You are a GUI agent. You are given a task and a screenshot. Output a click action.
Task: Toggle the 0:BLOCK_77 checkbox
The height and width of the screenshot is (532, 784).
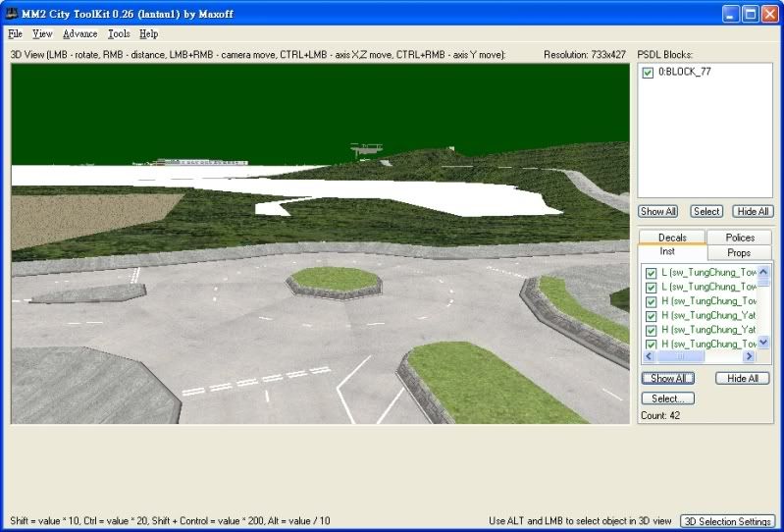click(x=648, y=73)
